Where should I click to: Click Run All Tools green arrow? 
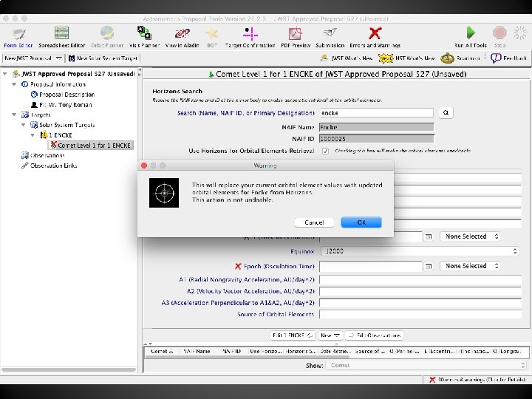pyautogui.click(x=471, y=33)
